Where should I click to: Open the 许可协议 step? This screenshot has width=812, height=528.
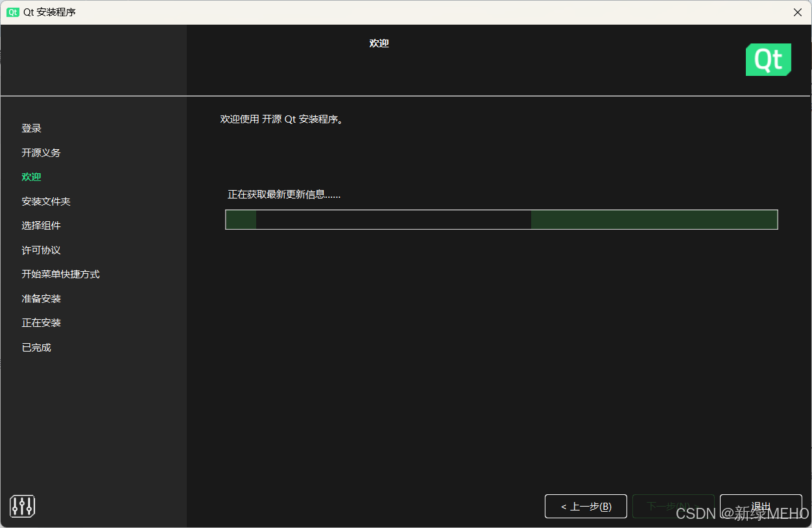pyautogui.click(x=41, y=250)
